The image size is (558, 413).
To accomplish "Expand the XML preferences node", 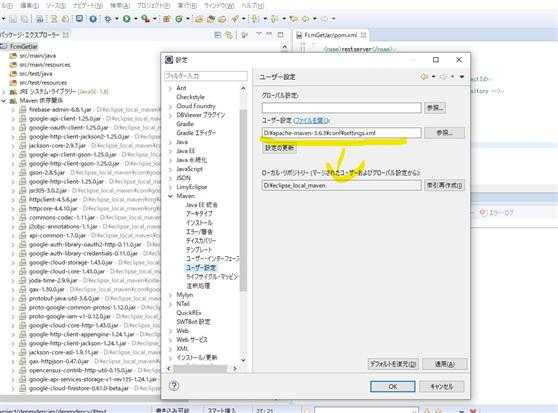I will click(170, 349).
